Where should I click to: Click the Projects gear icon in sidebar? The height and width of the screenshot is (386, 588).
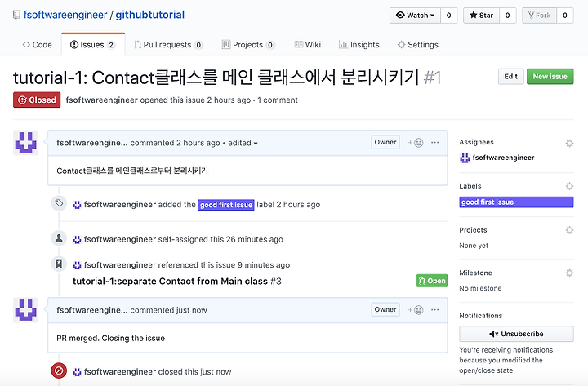[569, 230]
